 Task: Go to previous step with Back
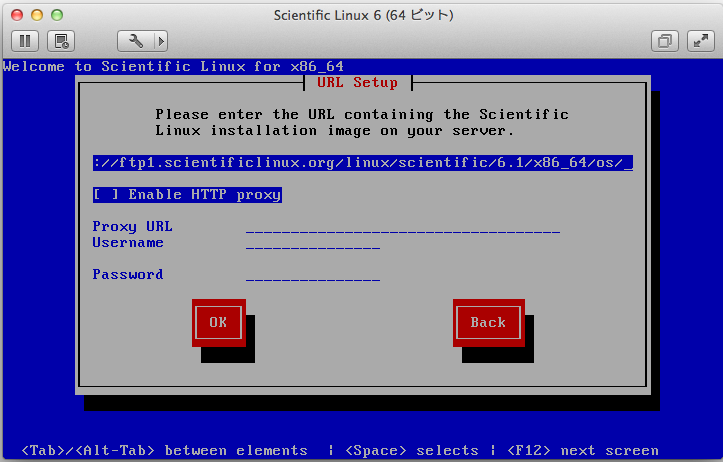488,322
